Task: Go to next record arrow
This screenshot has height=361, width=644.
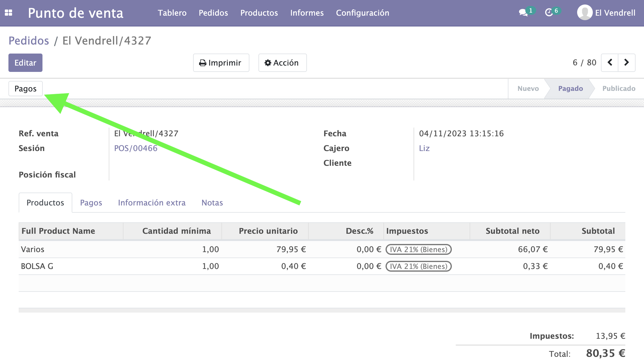Action: point(627,63)
